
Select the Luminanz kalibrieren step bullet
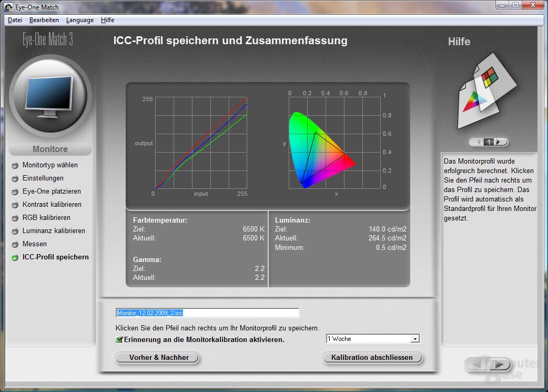[15, 231]
